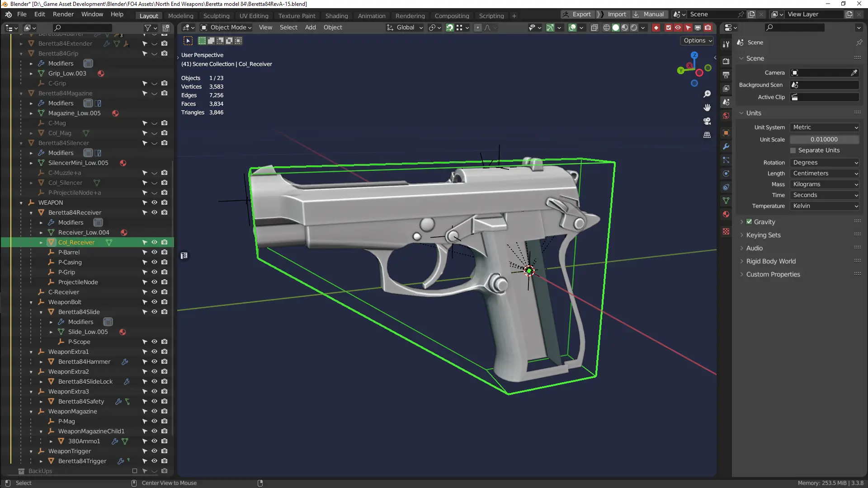Click the camera eyedropper icon
The width and height of the screenshot is (868, 488).
pyautogui.click(x=854, y=73)
